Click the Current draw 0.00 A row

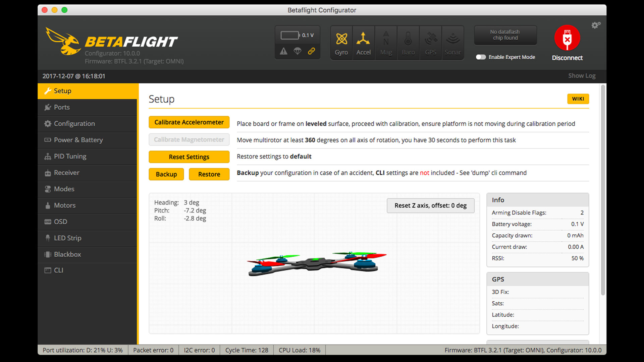pos(538,247)
